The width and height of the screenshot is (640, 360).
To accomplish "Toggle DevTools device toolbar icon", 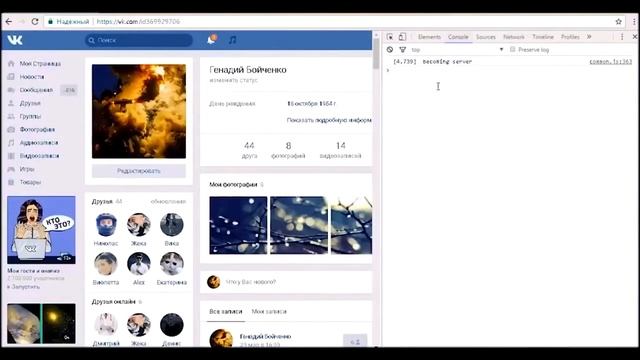I will pyautogui.click(x=402, y=37).
